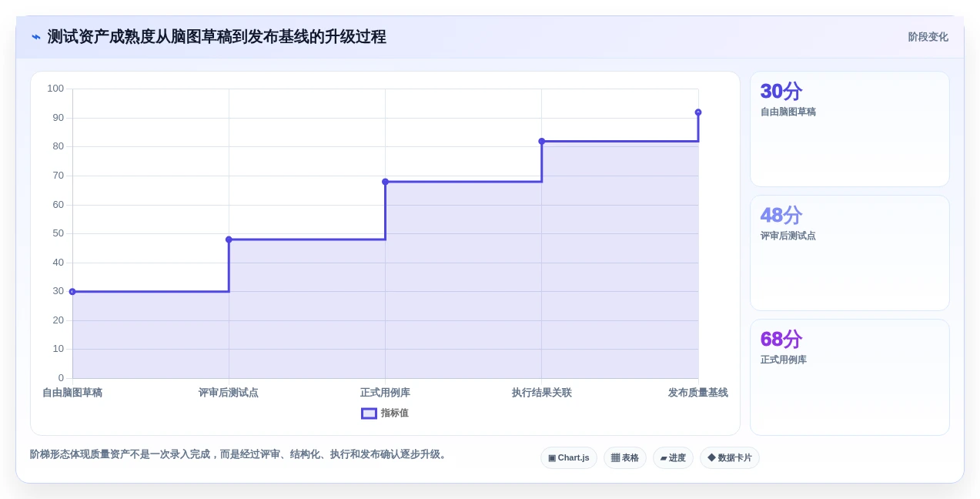
Task: Click the 数据卡片 tag
Action: (730, 457)
